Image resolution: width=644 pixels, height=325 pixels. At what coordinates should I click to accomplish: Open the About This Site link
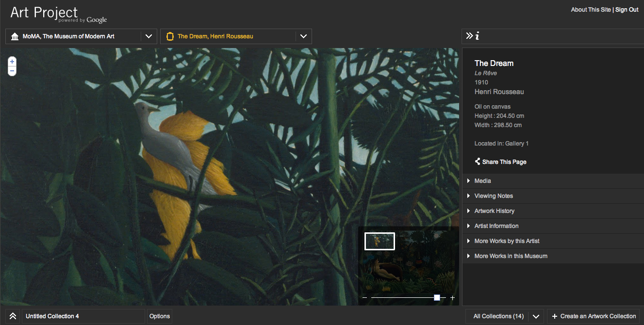point(591,10)
